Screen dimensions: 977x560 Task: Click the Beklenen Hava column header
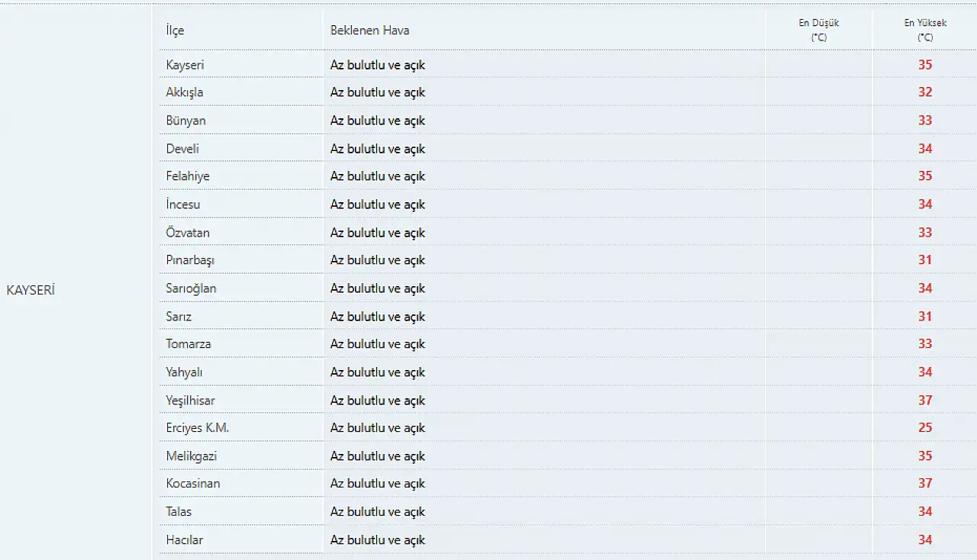[x=369, y=31]
